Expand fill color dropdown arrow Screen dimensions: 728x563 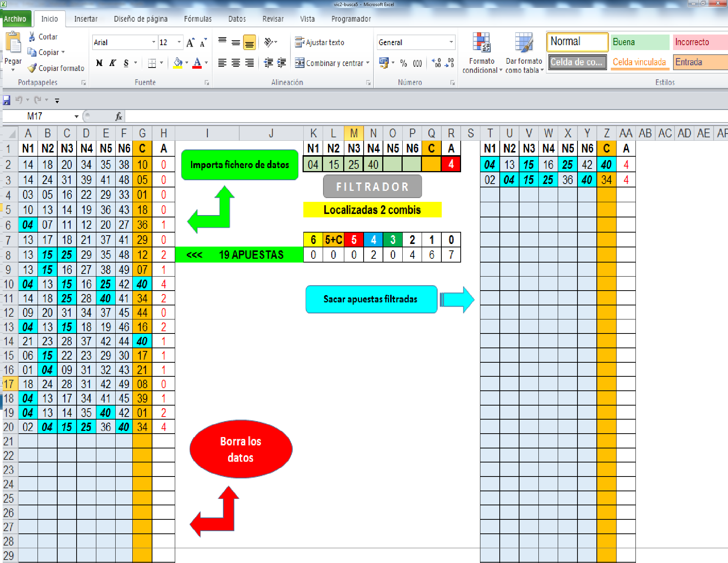point(187,63)
